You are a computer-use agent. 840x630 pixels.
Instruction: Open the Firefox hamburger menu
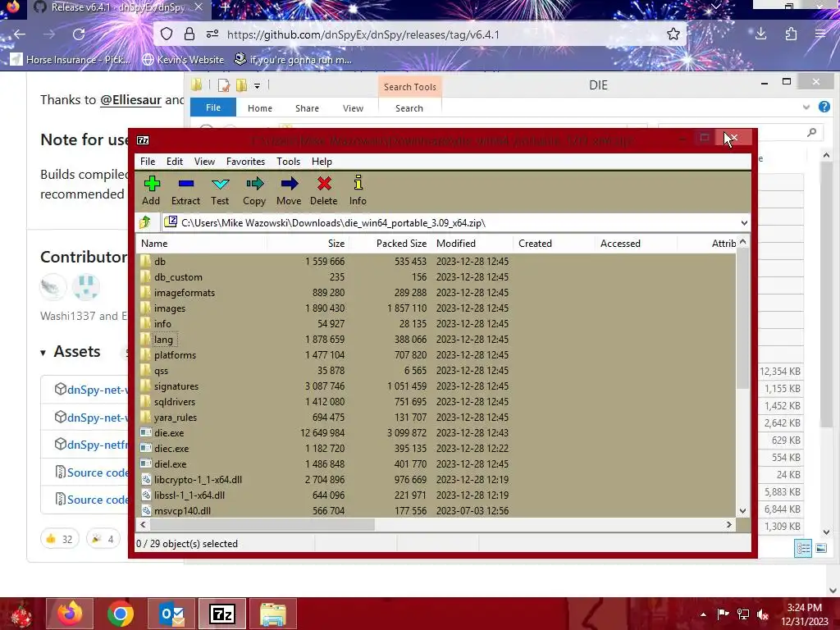pyautogui.click(x=820, y=34)
